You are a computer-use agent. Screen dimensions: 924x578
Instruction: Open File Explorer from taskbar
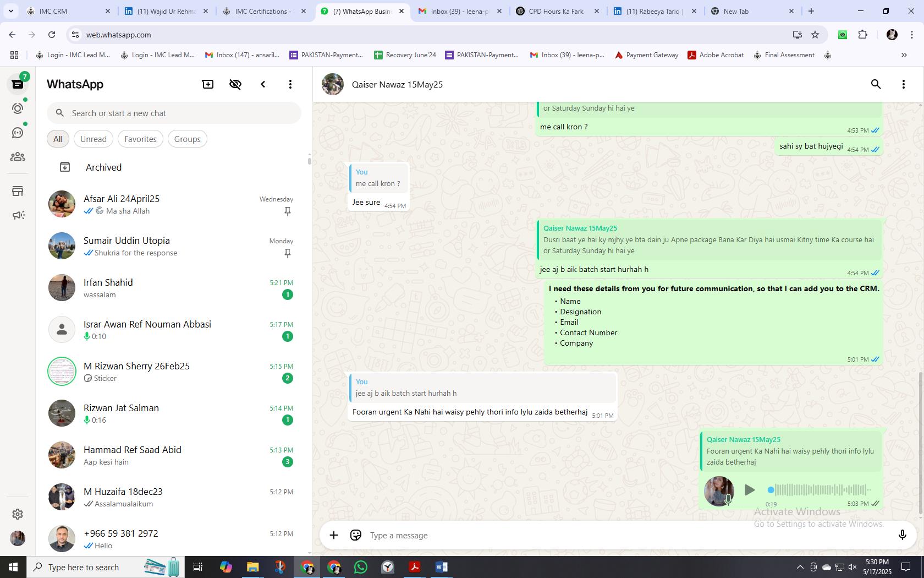pos(252,567)
